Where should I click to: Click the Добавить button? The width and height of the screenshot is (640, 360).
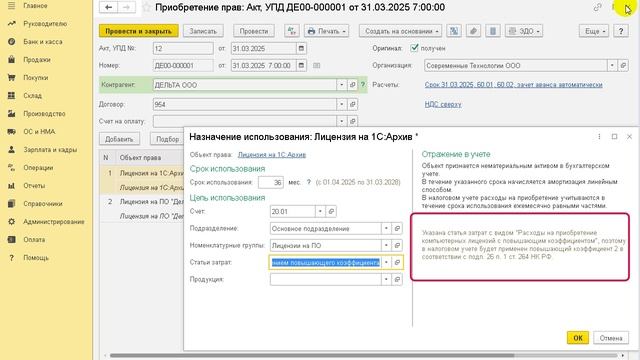point(119,139)
